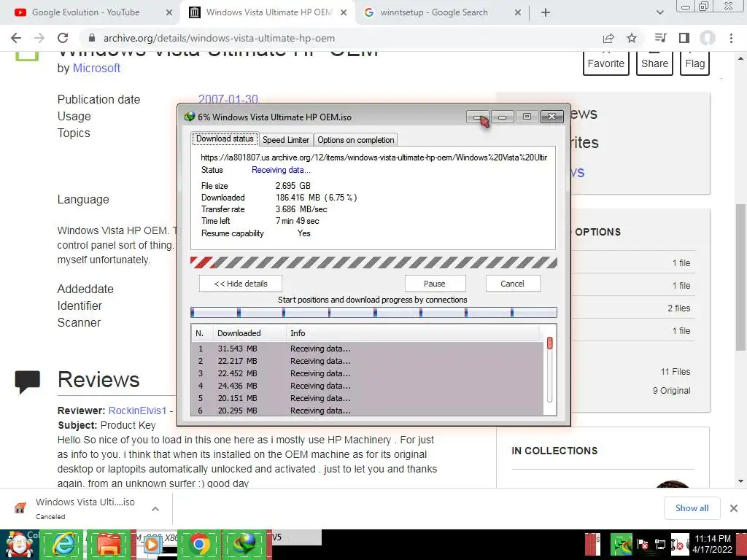Click the share page icon in address bar
747x560 pixels.
(x=608, y=38)
